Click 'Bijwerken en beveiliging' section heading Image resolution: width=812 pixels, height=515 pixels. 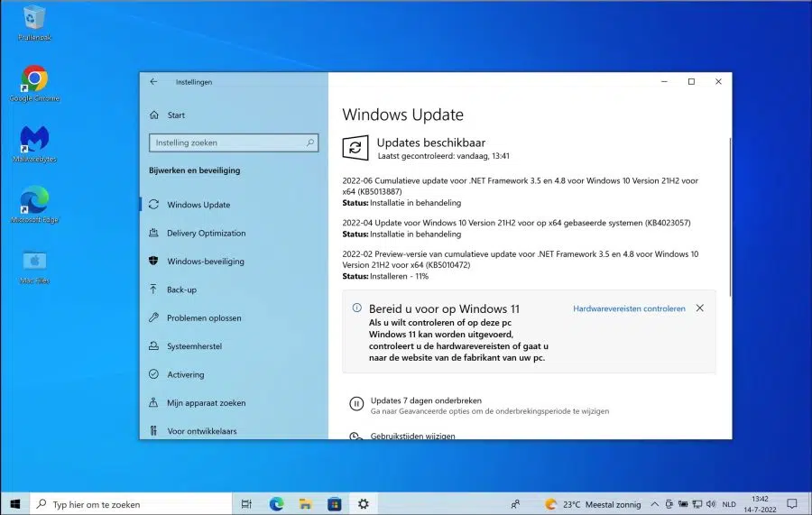(x=195, y=170)
